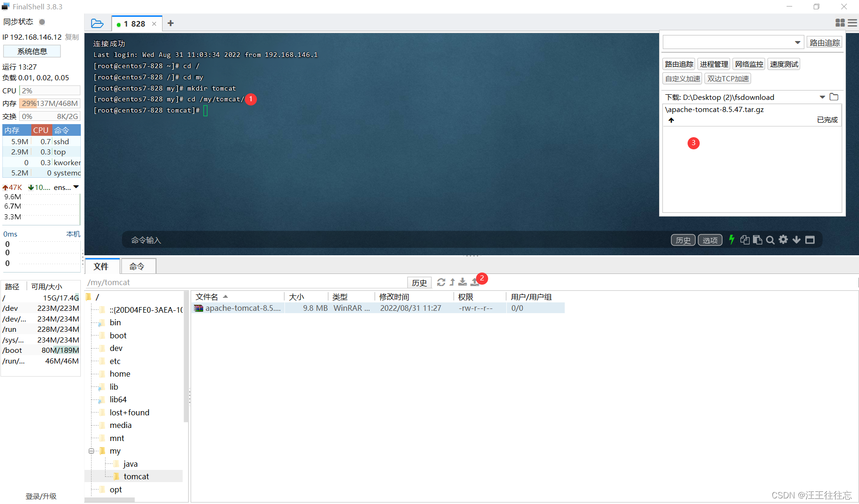
Task: Click the 内存 memory usage progress bar
Action: (x=49, y=103)
